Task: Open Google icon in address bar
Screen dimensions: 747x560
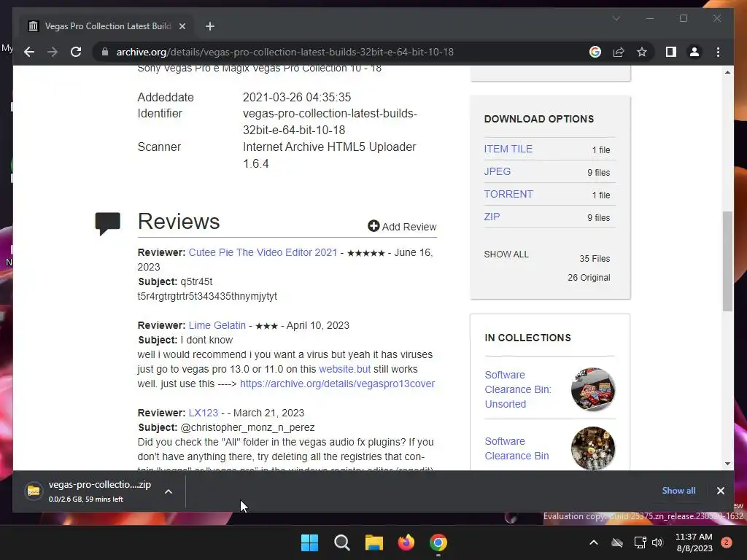Action: [595, 52]
